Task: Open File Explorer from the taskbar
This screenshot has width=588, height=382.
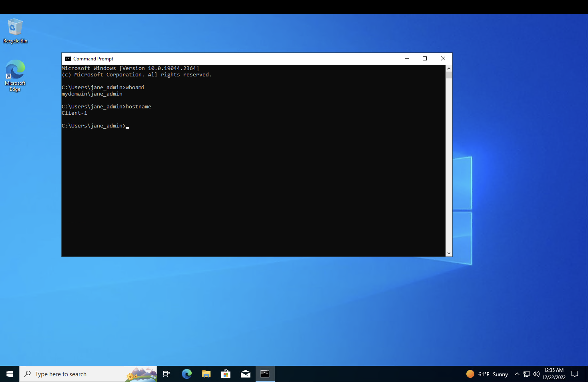Action: (x=206, y=374)
